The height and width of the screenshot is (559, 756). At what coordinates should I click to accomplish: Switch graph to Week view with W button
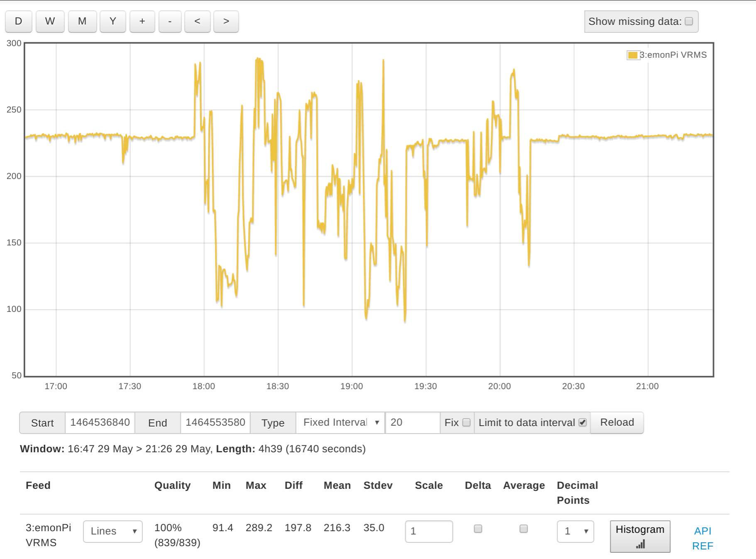(x=50, y=22)
